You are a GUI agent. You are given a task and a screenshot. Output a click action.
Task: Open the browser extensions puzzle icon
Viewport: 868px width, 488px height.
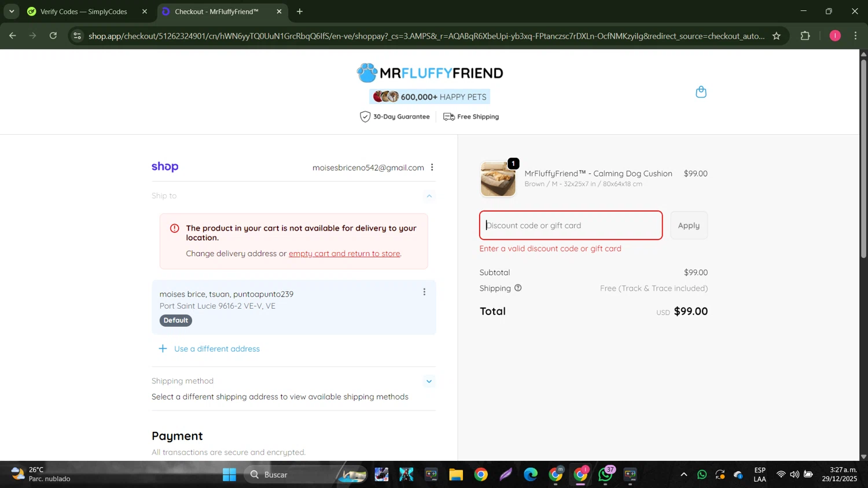pos(806,36)
